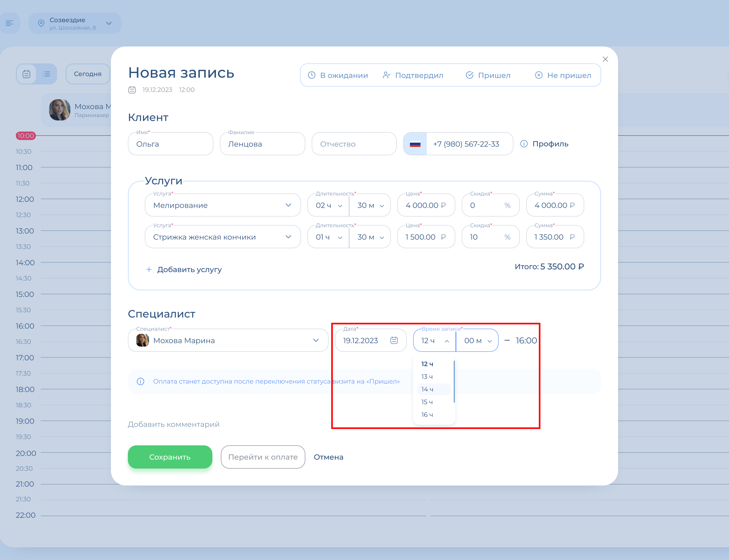Click the Сумма field 1 350.00
Image resolution: width=729 pixels, height=560 pixels.
[555, 237]
